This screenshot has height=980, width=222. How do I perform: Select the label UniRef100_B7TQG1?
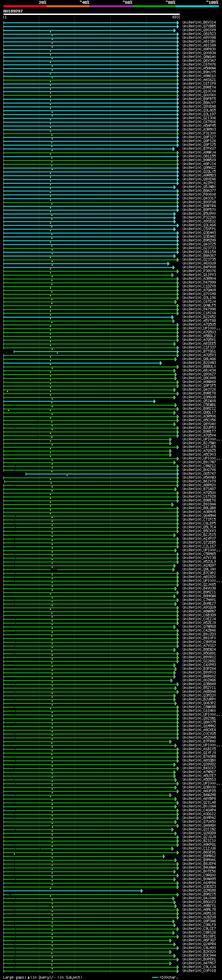click(199, 351)
